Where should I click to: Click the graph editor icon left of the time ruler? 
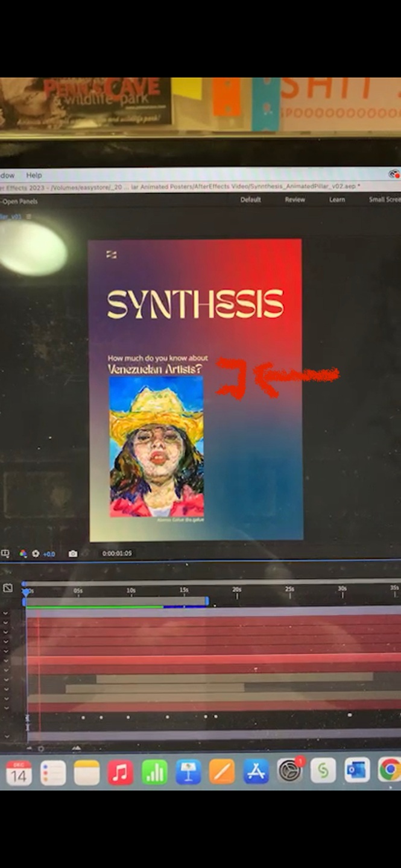8,588
